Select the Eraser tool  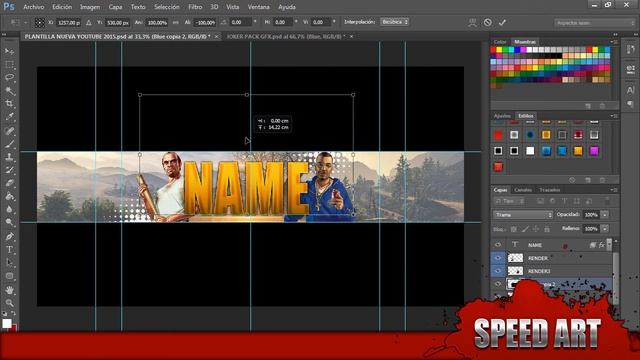click(9, 183)
